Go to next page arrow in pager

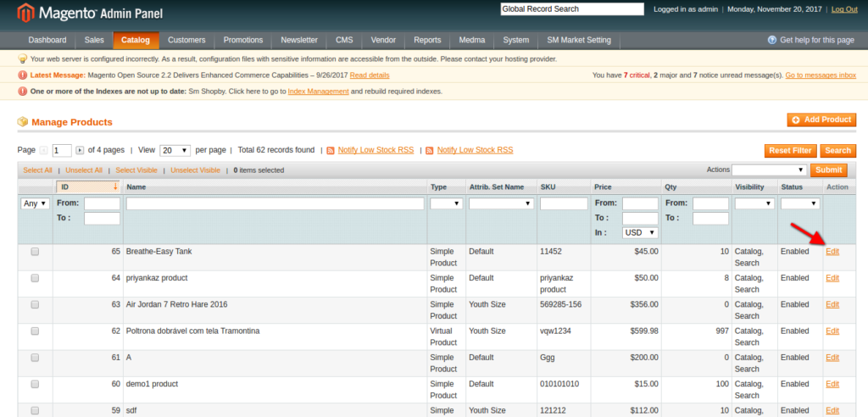(x=80, y=150)
